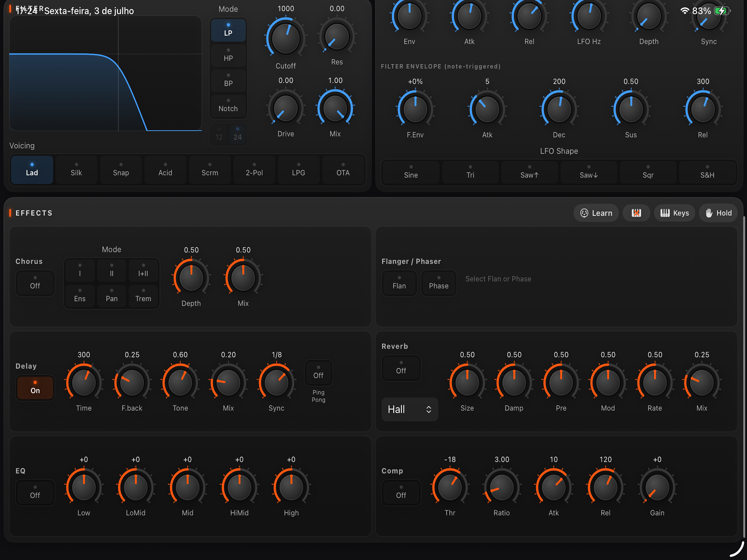Toggle Delay Ping Pong switch
The width and height of the screenshot is (747, 560).
click(319, 373)
